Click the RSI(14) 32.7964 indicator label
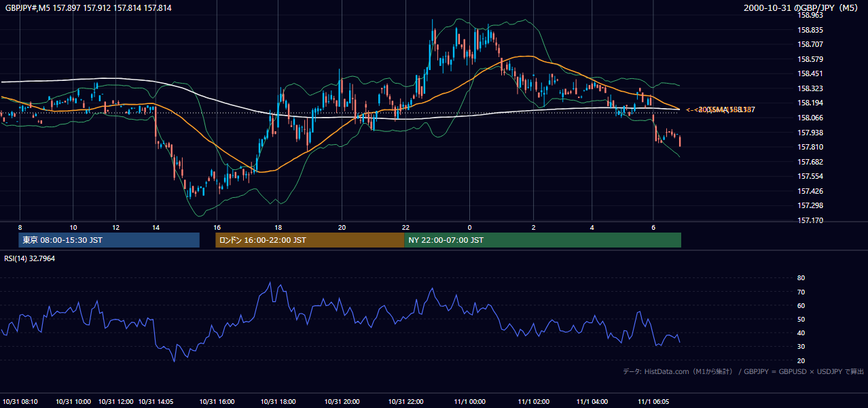 point(30,258)
